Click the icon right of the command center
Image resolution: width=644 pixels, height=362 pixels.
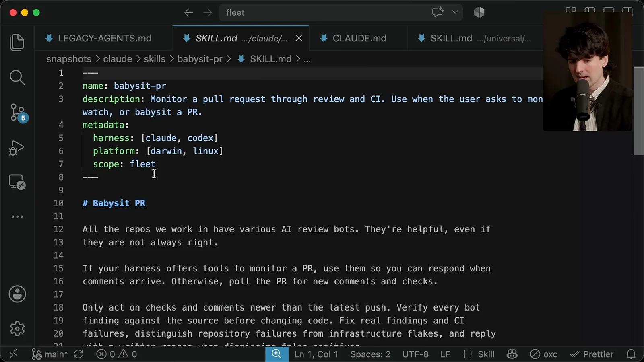(479, 12)
